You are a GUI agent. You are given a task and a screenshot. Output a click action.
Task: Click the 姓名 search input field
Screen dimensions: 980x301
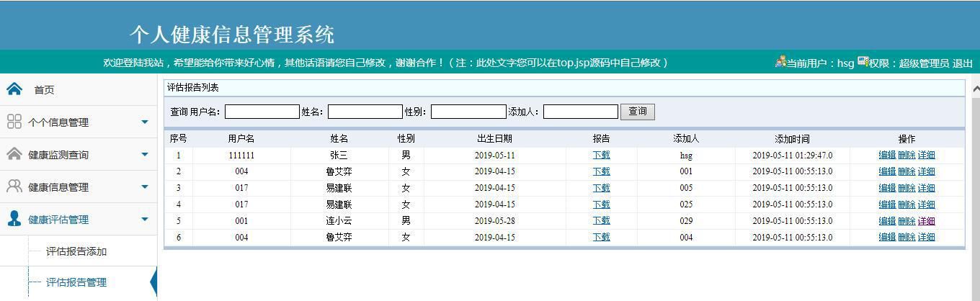click(365, 112)
